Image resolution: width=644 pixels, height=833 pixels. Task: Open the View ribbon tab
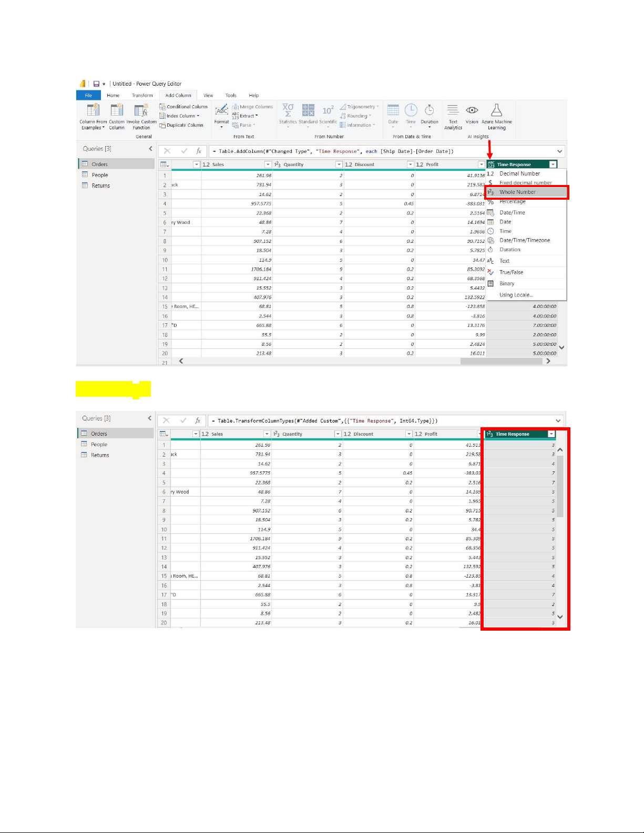click(208, 96)
